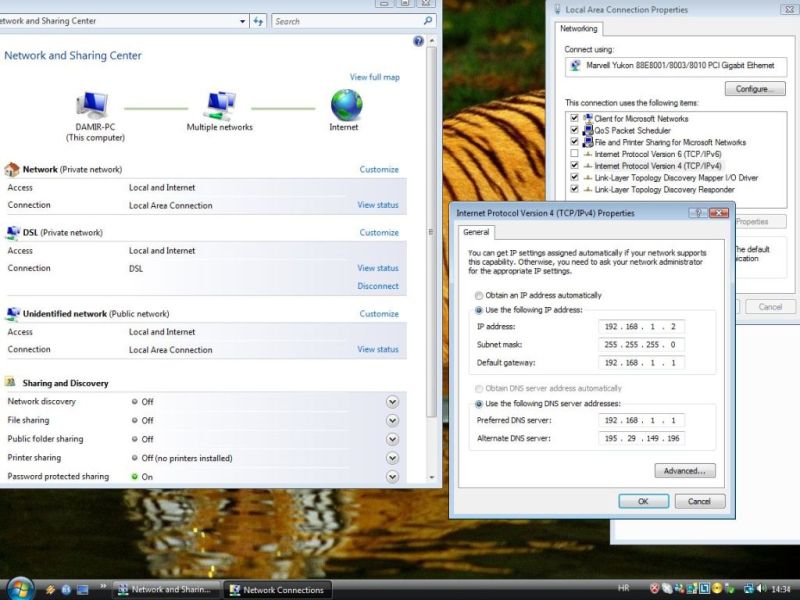The height and width of the screenshot is (600, 800).
Task: Click the Advanced... button
Action: pos(685,470)
